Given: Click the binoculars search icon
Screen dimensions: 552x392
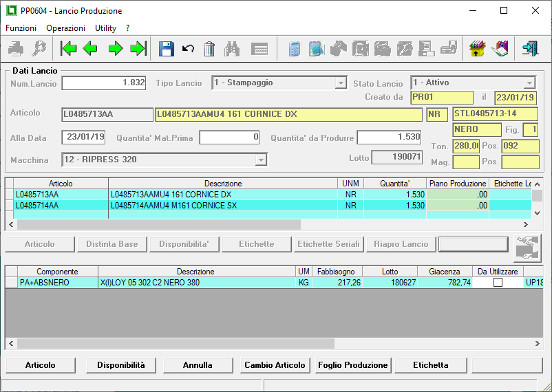Looking at the screenshot, I should (x=232, y=48).
